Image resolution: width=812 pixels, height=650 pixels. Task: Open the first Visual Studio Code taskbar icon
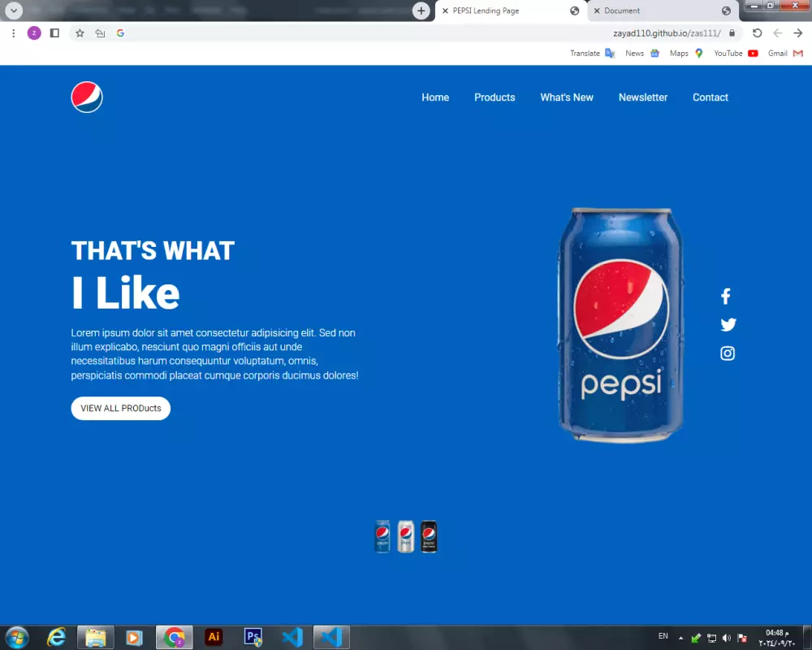point(292,638)
